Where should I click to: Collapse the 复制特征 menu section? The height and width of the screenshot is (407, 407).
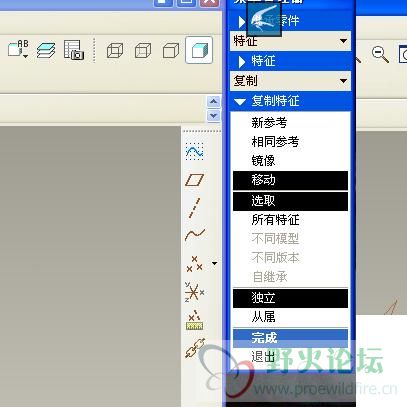pos(290,101)
